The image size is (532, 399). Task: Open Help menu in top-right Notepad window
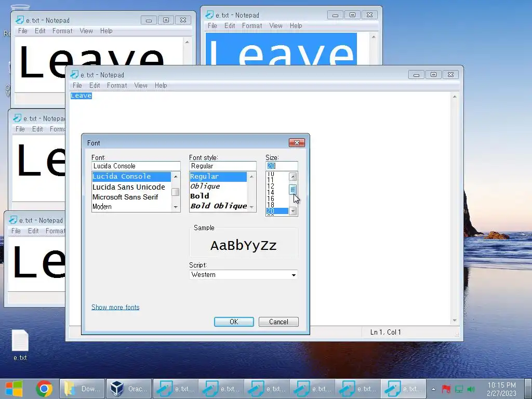(296, 26)
